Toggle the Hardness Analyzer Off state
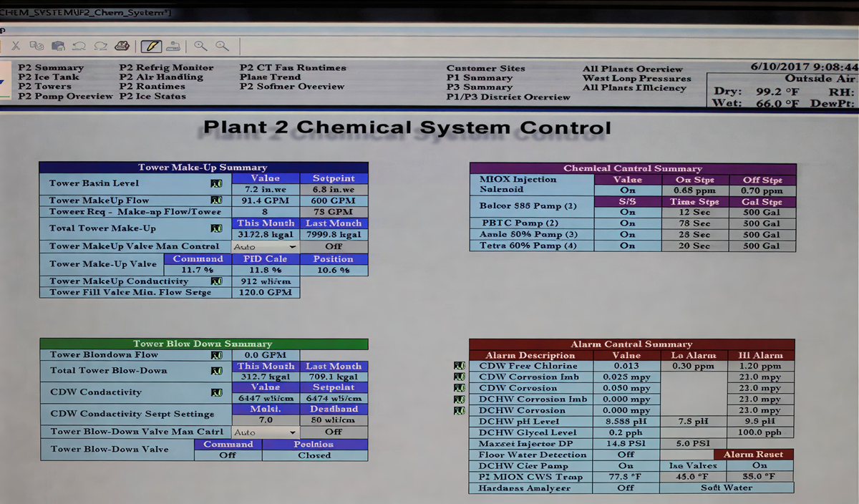The height and width of the screenshot is (504, 859). [x=626, y=488]
